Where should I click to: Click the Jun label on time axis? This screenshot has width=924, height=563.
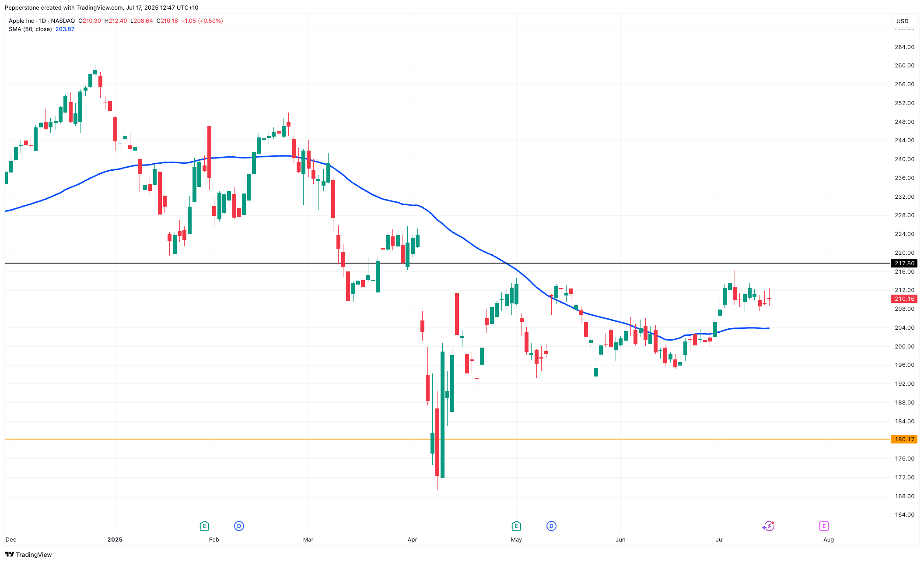pyautogui.click(x=620, y=539)
